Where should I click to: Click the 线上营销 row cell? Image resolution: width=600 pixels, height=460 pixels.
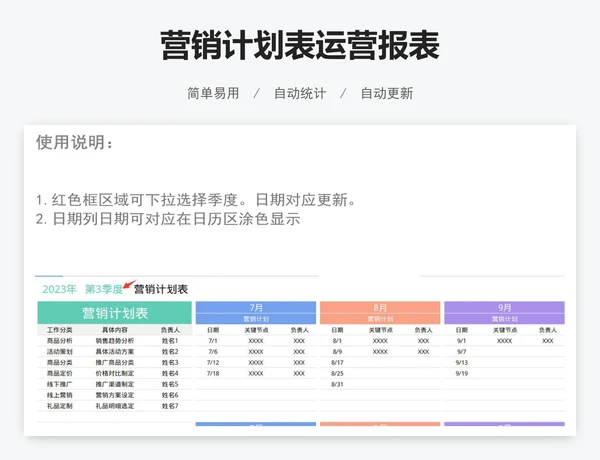pos(60,395)
